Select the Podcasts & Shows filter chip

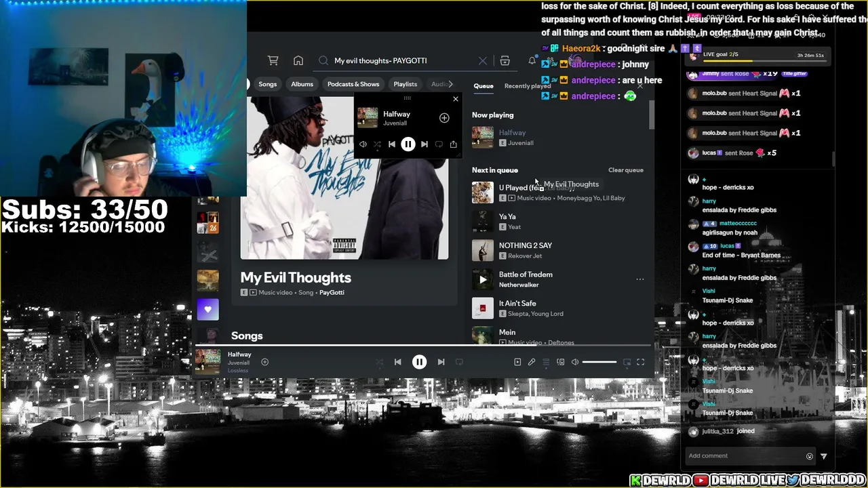[353, 84]
